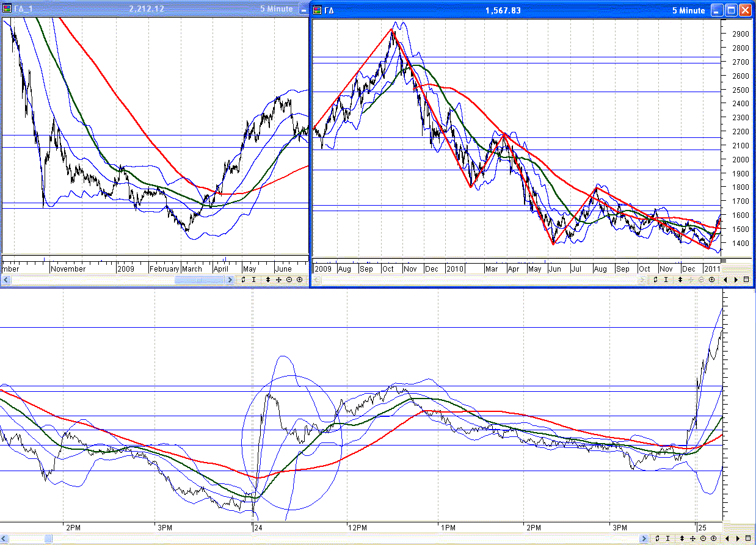Click the ΓΔ_1 window title bar icon
This screenshot has width=756, height=545.
click(x=7, y=10)
